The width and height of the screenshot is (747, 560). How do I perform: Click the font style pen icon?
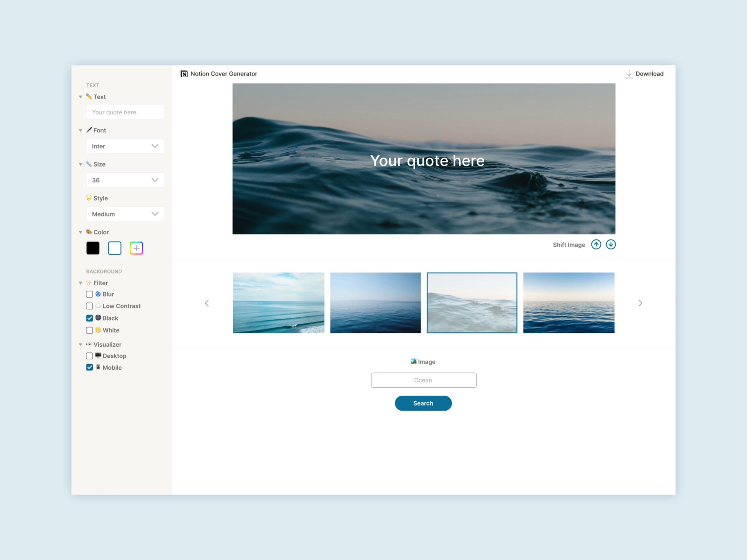tap(89, 130)
